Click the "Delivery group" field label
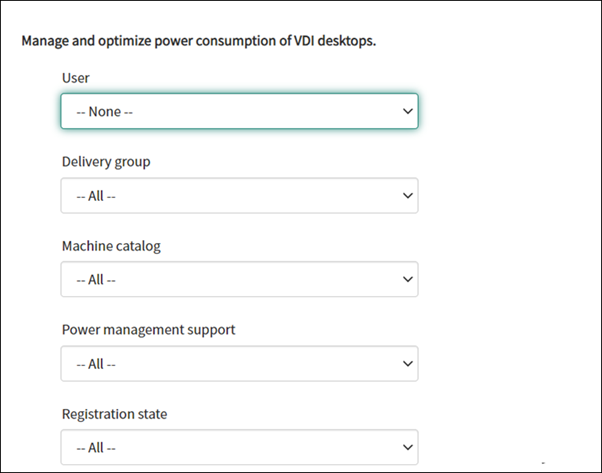Image resolution: width=602 pixels, height=473 pixels. (106, 161)
